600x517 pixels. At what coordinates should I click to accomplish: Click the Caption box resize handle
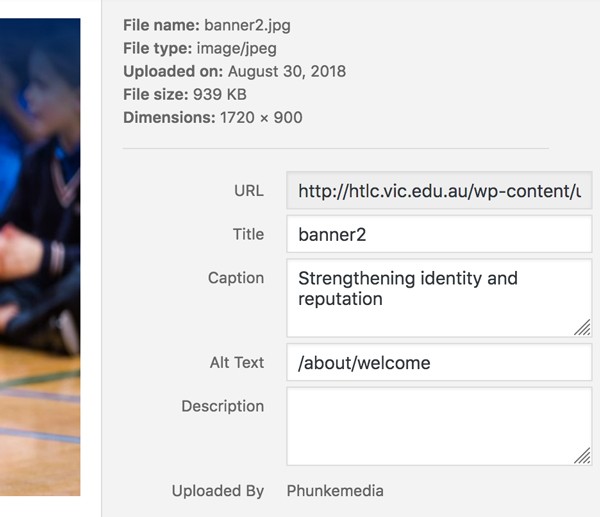[582, 327]
